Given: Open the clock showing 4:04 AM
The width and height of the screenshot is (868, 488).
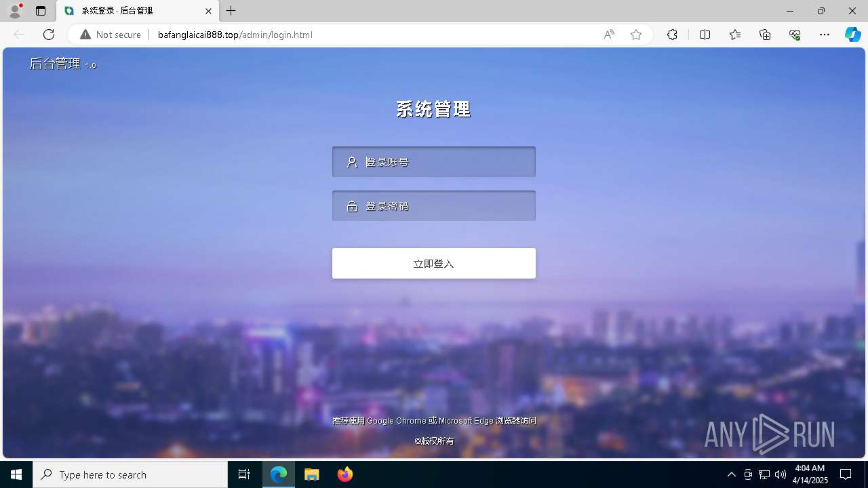Looking at the screenshot, I should [x=810, y=474].
